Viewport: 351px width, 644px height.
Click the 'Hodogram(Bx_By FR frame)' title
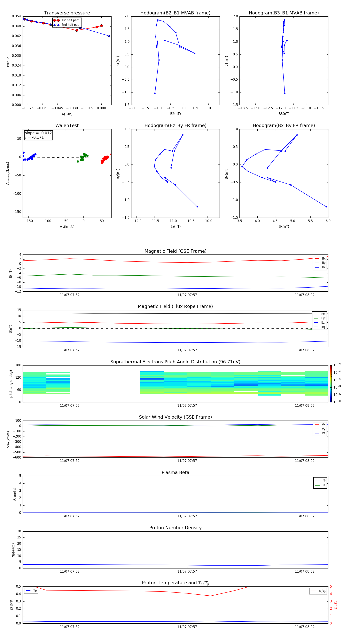284,125
